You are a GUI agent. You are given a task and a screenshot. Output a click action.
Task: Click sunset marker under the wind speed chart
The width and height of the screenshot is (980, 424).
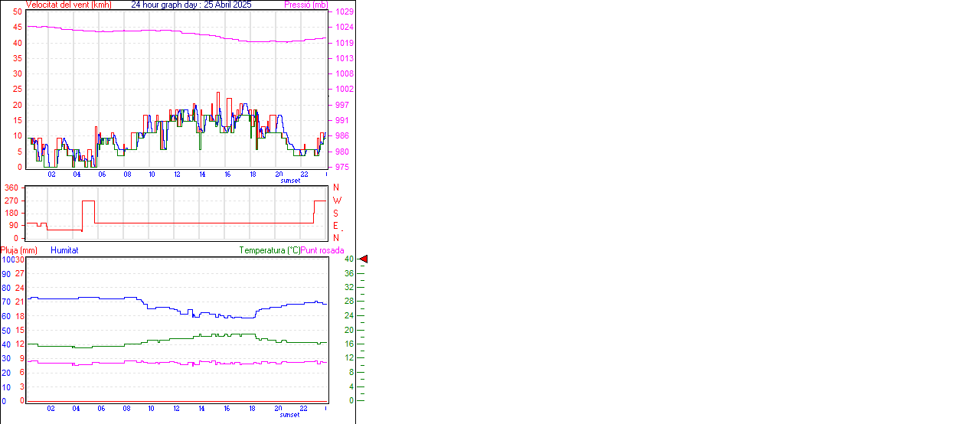coord(290,181)
